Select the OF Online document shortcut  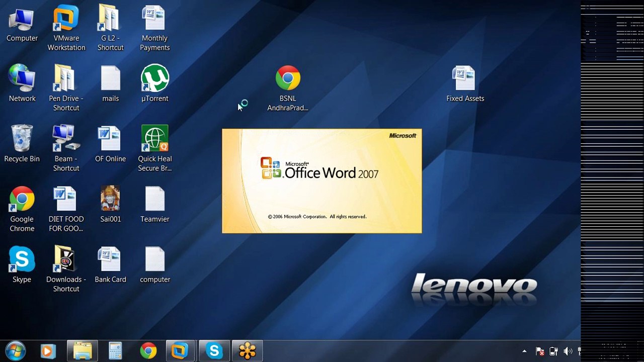click(x=110, y=144)
